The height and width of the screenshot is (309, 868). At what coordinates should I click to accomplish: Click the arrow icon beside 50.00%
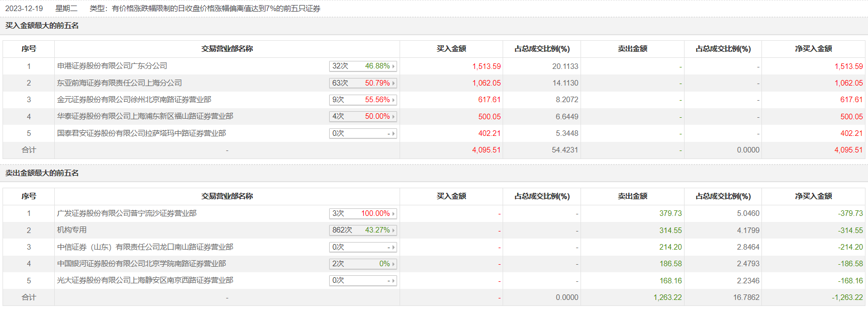click(x=394, y=117)
